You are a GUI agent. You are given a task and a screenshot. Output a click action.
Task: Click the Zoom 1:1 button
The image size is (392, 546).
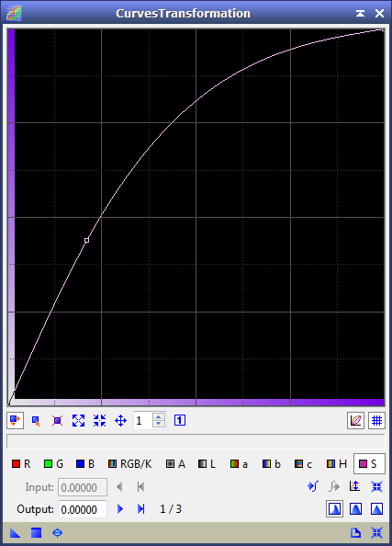(x=180, y=420)
